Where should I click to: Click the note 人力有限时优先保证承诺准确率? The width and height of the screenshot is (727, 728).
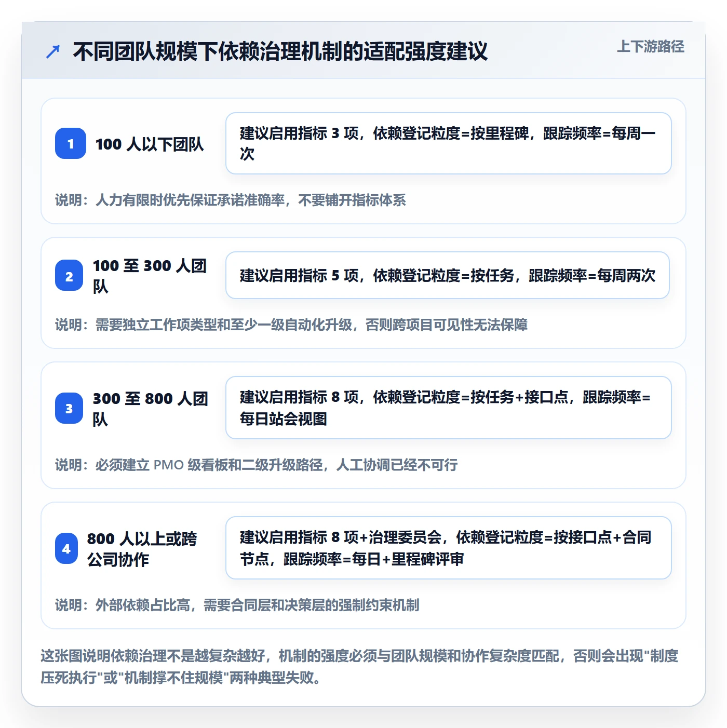231,200
